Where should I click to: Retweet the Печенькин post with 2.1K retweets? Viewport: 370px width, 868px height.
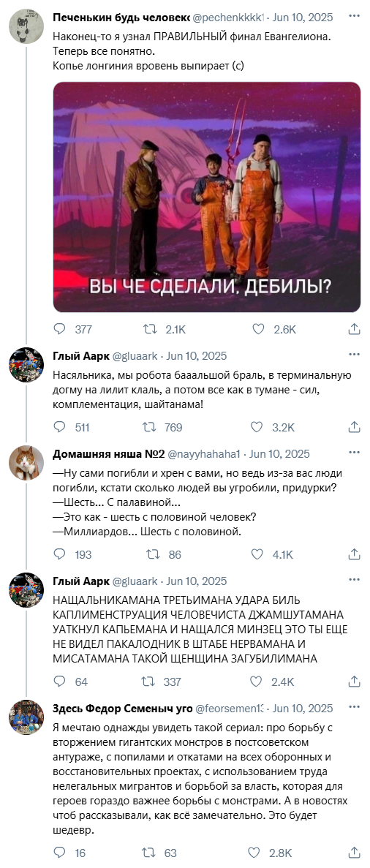point(150,329)
